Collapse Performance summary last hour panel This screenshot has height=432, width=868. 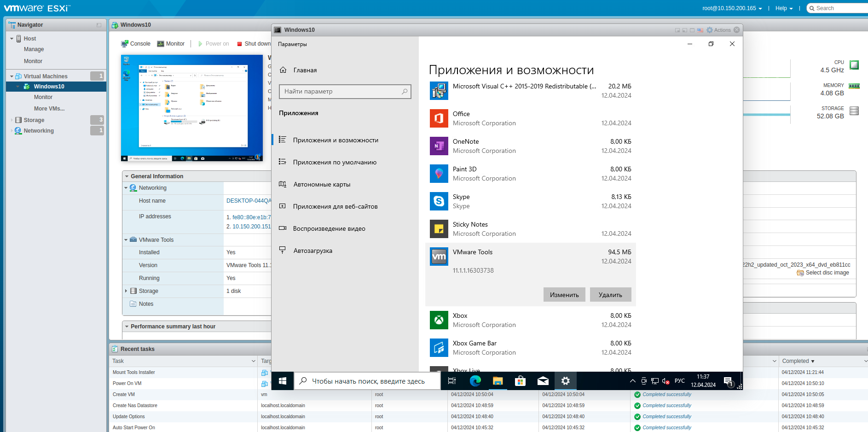coord(127,327)
